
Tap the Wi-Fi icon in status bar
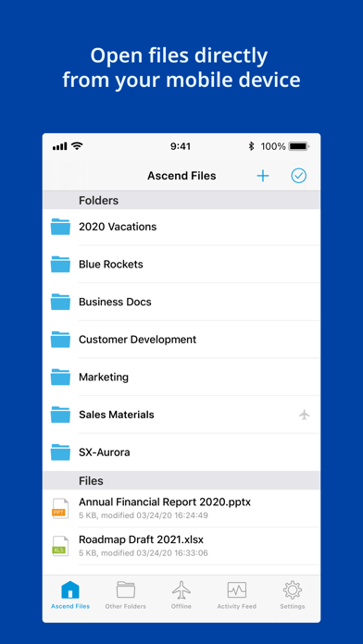pyautogui.click(x=77, y=146)
